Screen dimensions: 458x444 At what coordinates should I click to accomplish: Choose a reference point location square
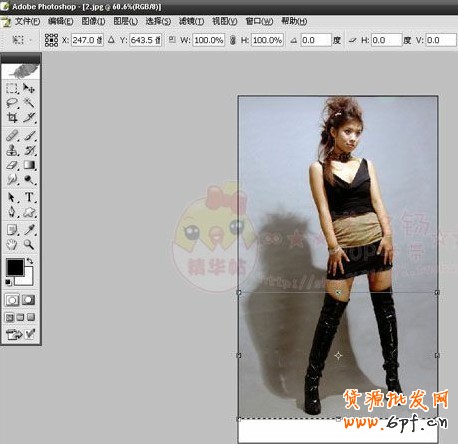(51, 40)
